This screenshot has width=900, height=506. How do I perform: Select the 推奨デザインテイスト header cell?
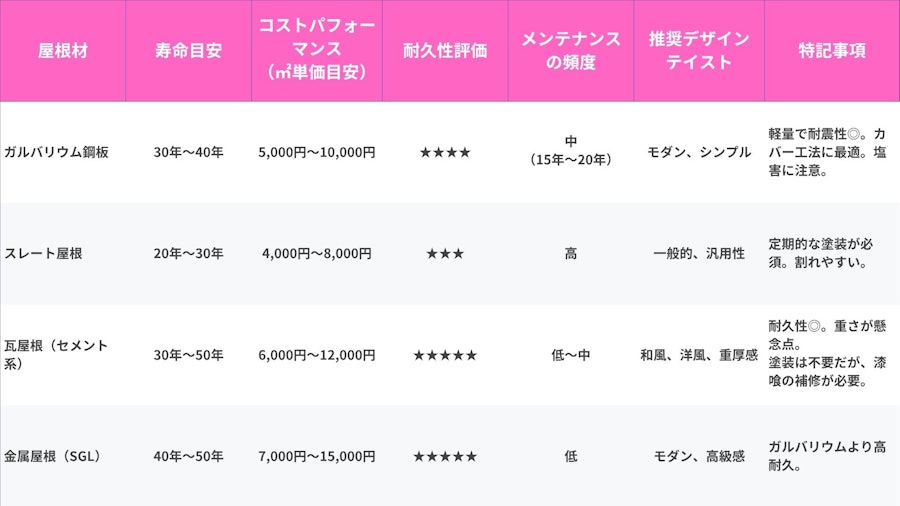699,50
